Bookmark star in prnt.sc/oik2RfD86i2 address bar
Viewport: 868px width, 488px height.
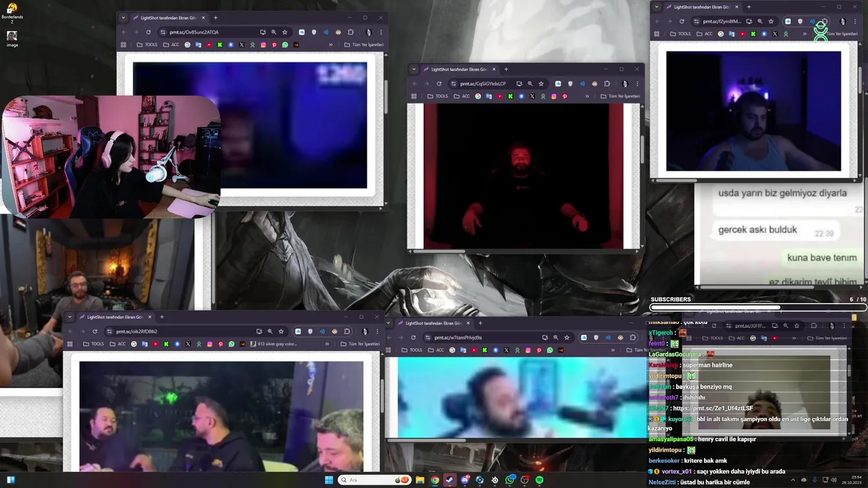(281, 331)
